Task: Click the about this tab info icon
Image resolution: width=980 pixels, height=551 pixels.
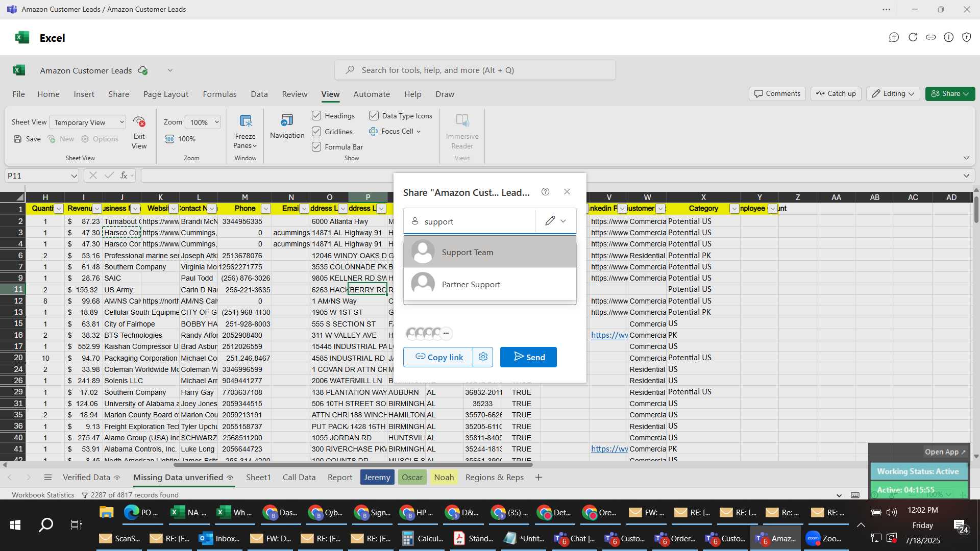Action: tap(948, 37)
